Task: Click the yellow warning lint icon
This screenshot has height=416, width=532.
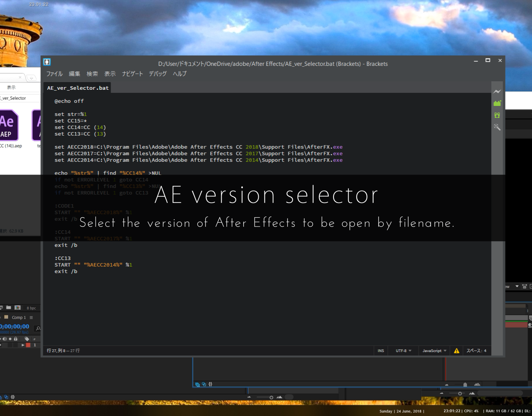Action: [x=456, y=351]
